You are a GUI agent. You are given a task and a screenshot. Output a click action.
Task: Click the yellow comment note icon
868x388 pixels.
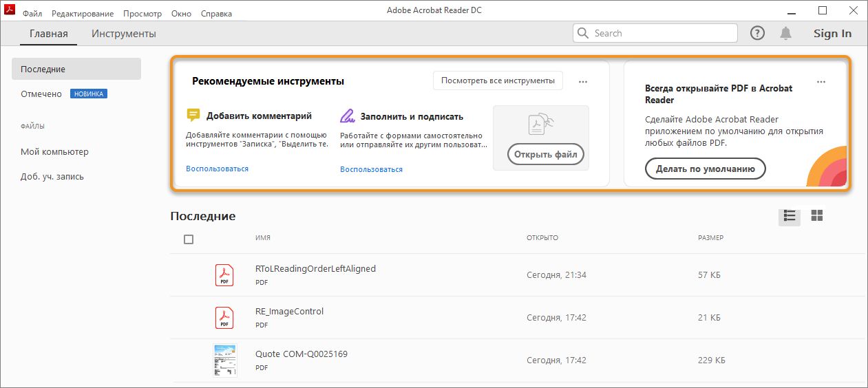pyautogui.click(x=193, y=116)
